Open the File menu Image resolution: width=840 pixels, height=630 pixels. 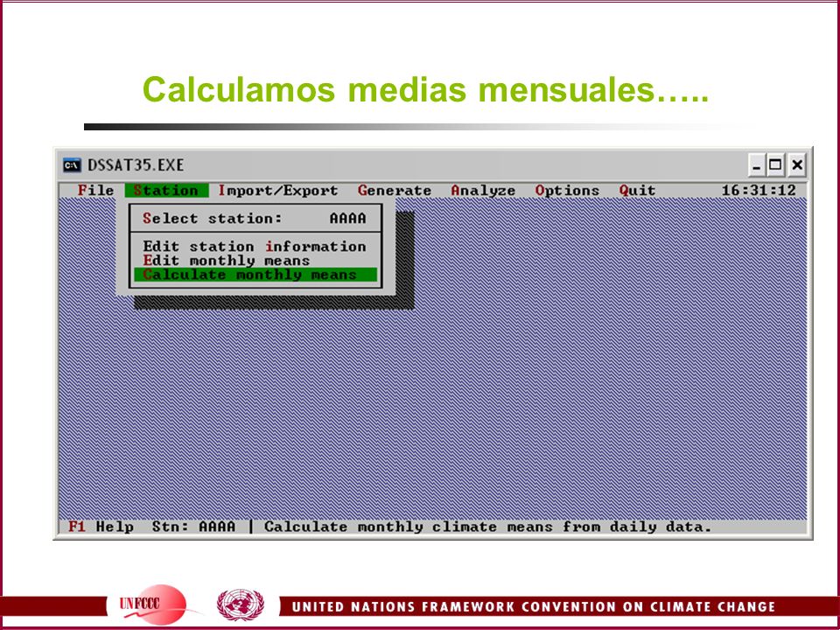tap(96, 191)
